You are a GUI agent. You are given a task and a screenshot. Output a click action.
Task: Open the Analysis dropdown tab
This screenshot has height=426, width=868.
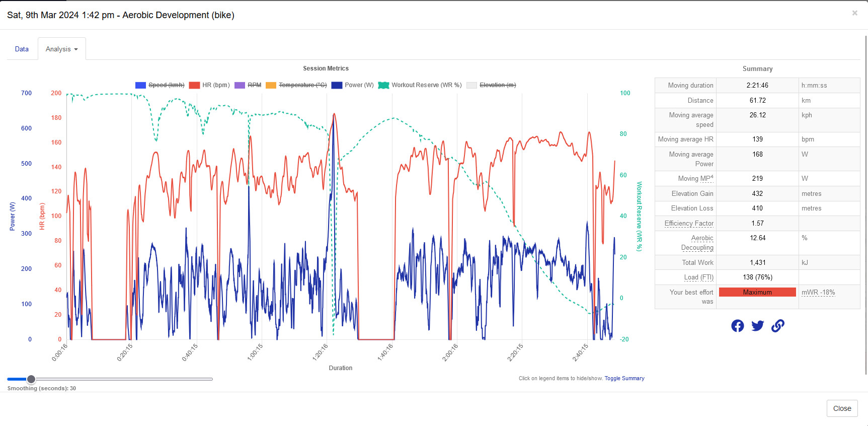(x=61, y=49)
